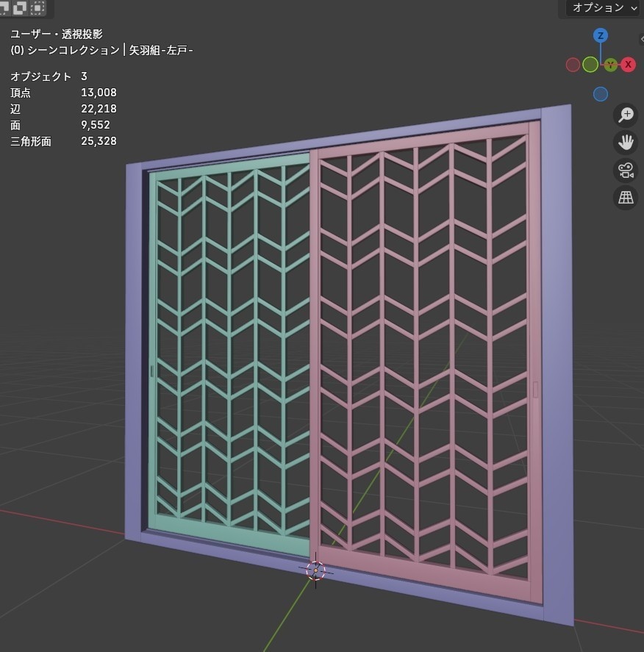Click the 三角形面 25,328 statistic
The image size is (644, 652).
pos(63,141)
